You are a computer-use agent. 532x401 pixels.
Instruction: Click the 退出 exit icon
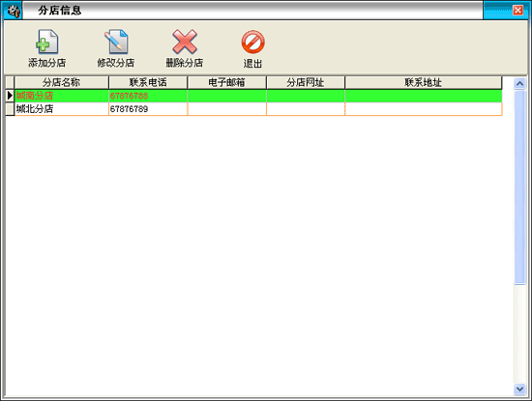coord(253,42)
